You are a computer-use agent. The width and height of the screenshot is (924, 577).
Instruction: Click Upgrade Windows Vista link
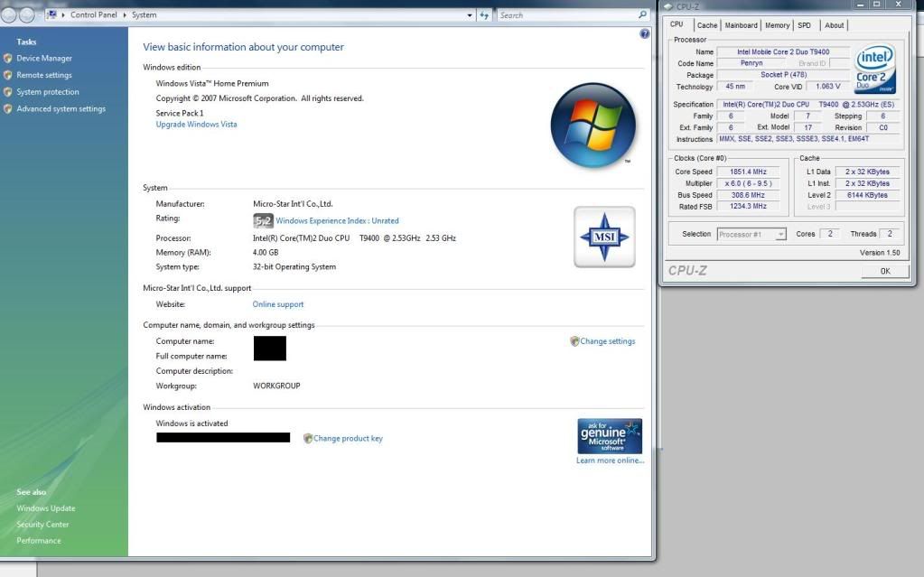pos(196,125)
